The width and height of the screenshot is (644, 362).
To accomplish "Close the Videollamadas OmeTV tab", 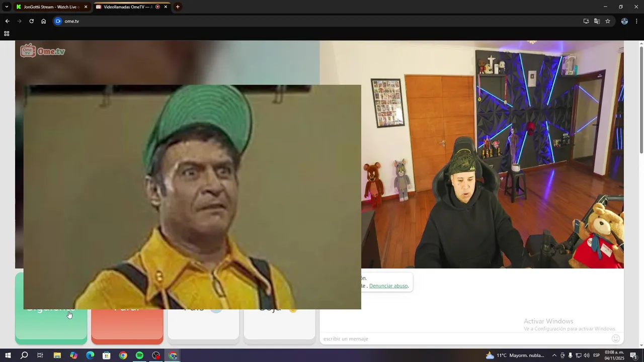I will point(166,7).
